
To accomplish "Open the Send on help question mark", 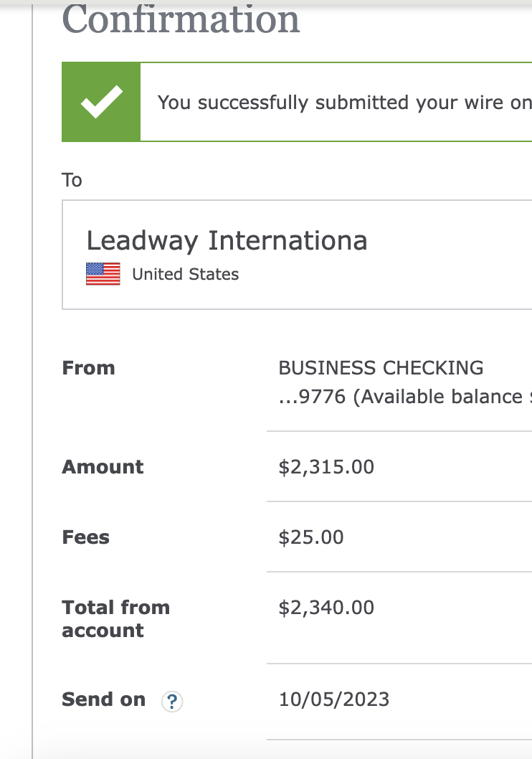I will click(171, 702).
